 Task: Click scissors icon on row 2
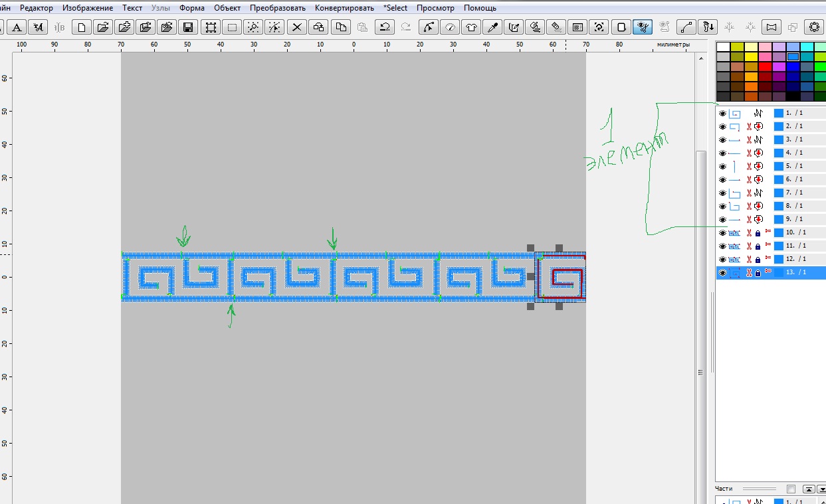point(748,126)
